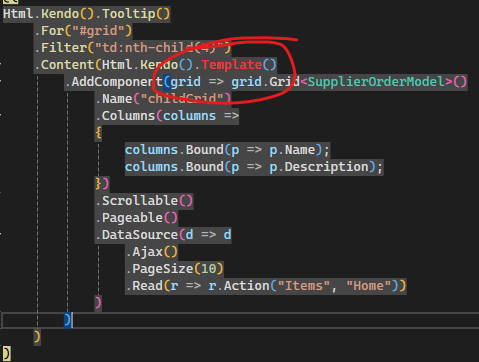Click highlighted closing parenthesis on current line
479x362 pixels.
click(68, 320)
